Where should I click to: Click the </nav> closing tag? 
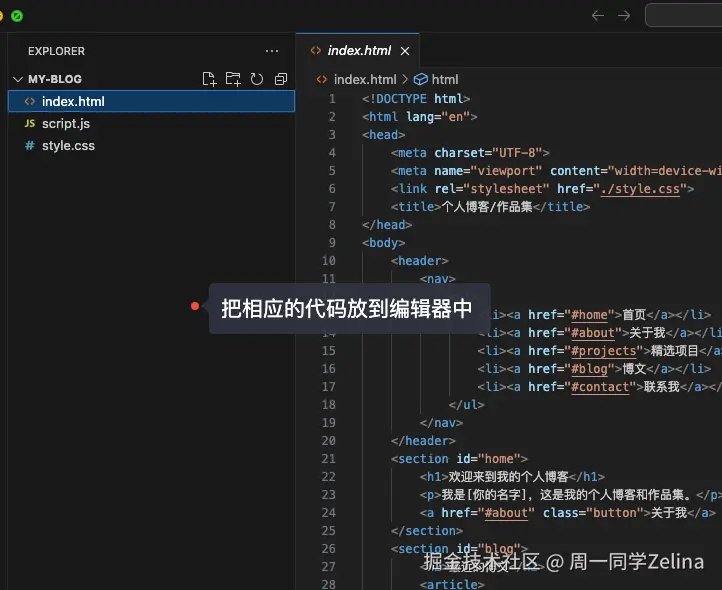coord(441,423)
